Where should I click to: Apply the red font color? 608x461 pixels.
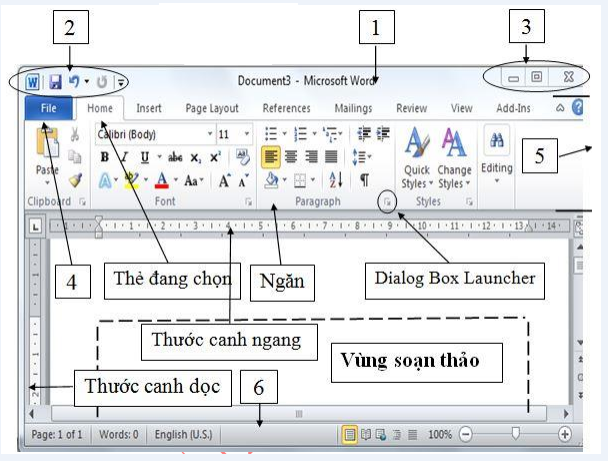click(x=162, y=180)
